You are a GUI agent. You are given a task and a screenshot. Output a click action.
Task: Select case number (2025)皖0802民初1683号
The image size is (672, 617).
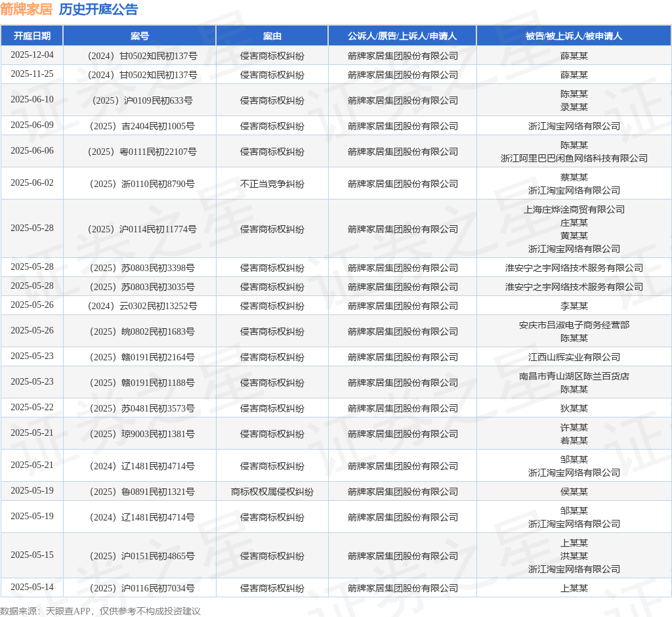tap(142, 331)
